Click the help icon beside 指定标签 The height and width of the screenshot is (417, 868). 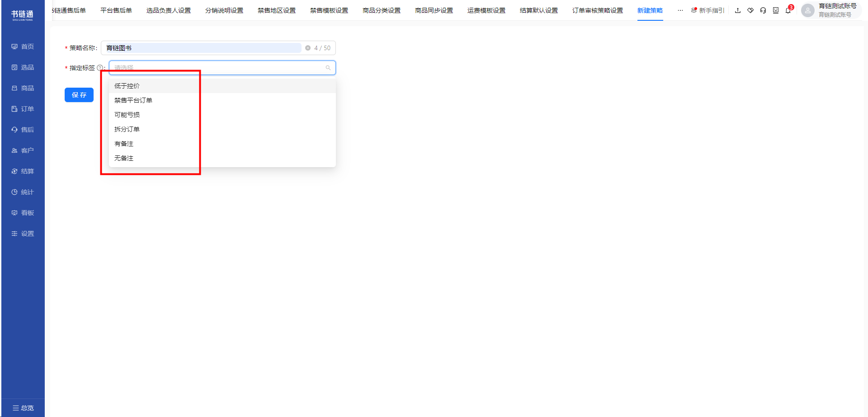[100, 68]
